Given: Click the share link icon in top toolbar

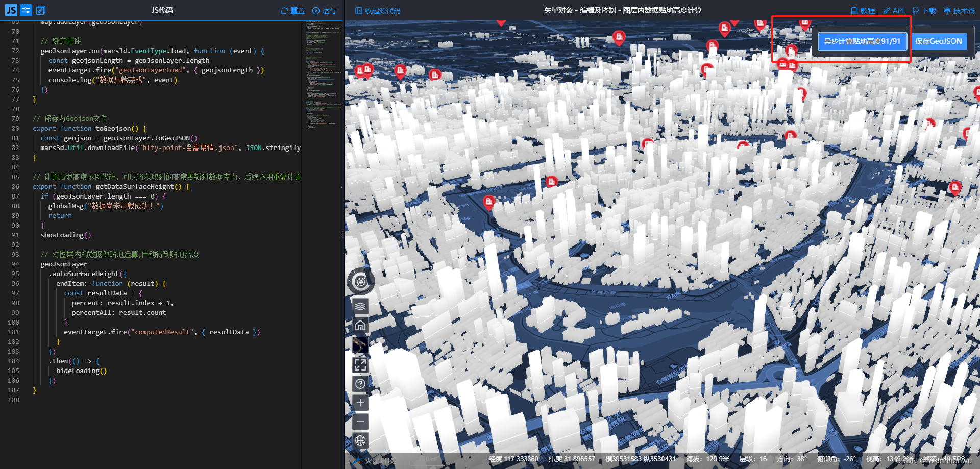Looking at the screenshot, I should [x=41, y=10].
